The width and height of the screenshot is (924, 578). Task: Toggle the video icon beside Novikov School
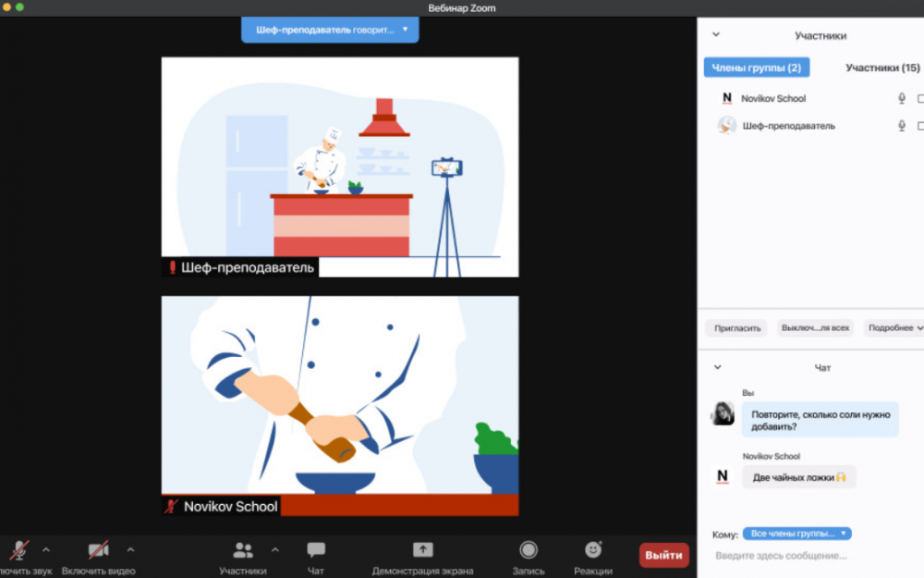(920, 99)
